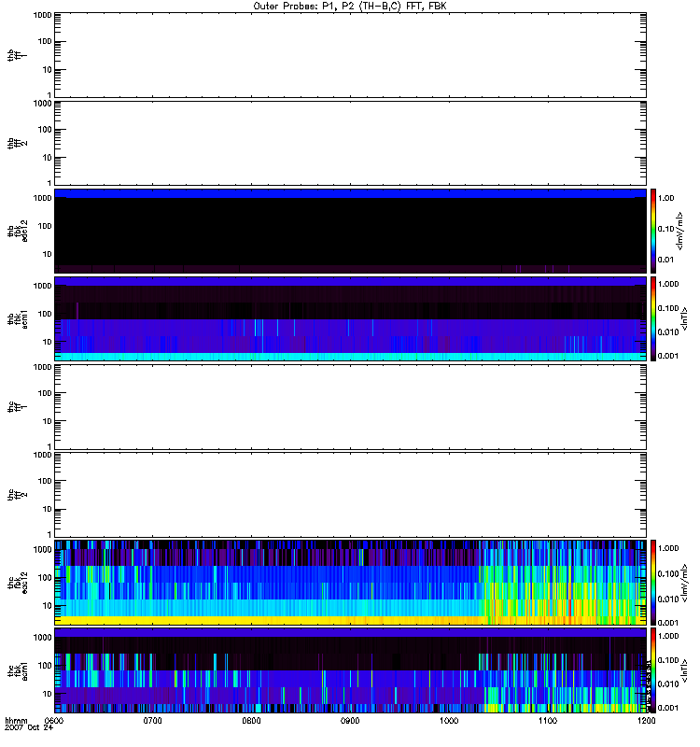This screenshot has height=747, width=700.
Task: Click the '1200' time axis label
Action: click(646, 721)
